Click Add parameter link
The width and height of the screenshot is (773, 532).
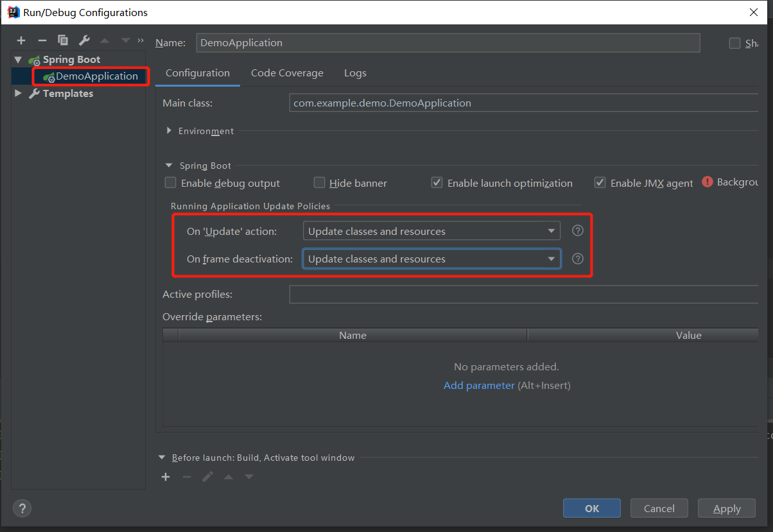[x=479, y=385]
